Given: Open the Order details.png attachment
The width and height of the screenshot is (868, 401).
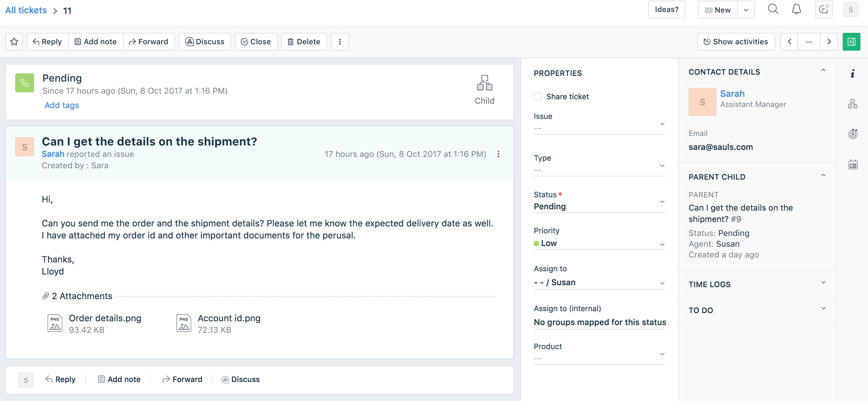Looking at the screenshot, I should click(105, 318).
